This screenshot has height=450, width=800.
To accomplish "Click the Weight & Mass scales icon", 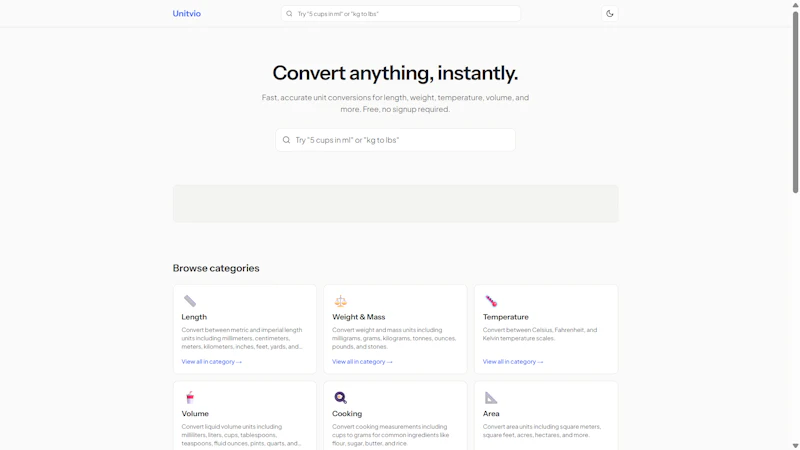I will coord(340,301).
